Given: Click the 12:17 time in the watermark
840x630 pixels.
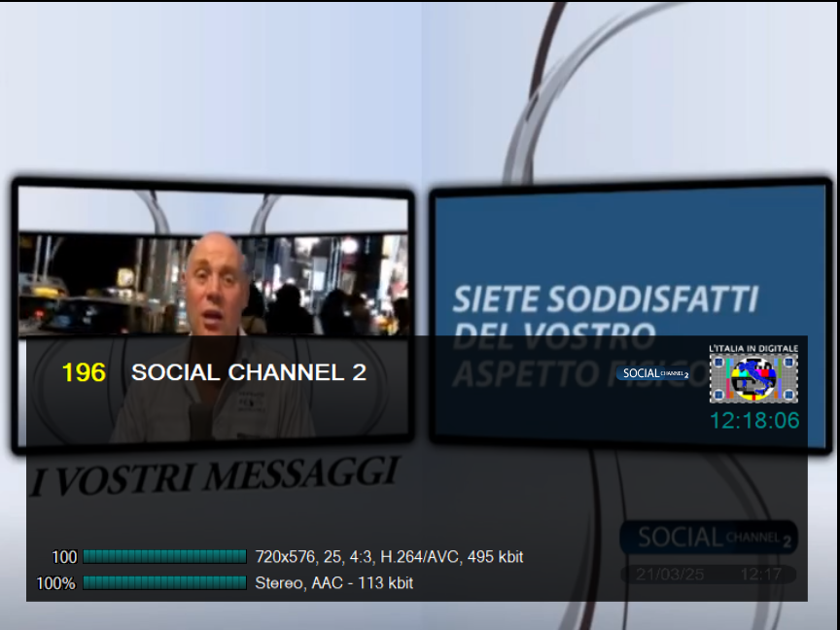Looking at the screenshot, I should 761,575.
